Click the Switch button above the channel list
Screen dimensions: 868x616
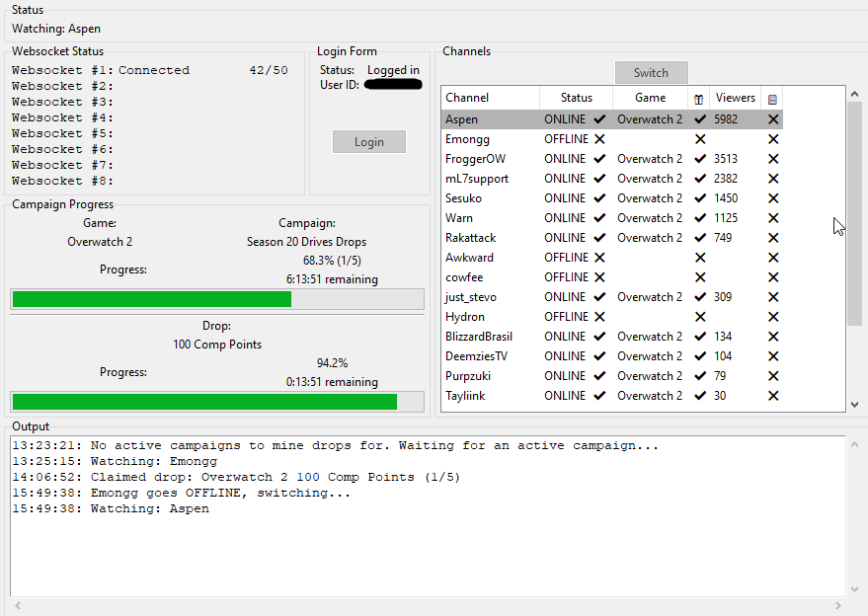click(651, 72)
